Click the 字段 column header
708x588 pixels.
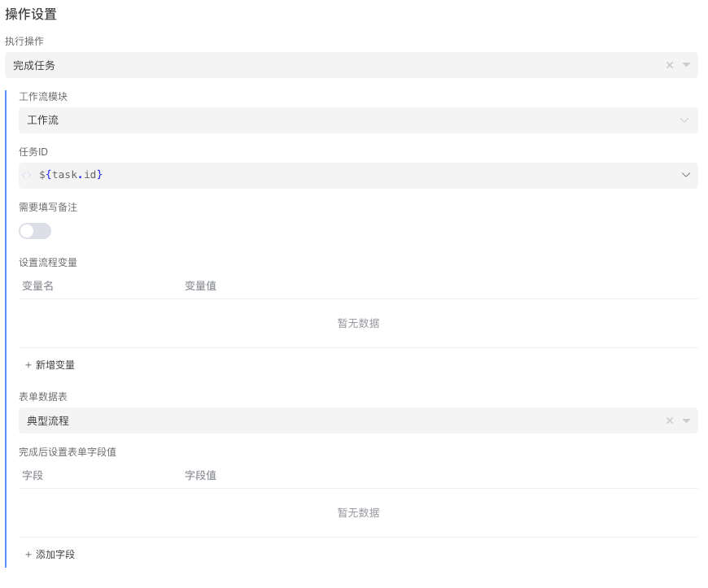(x=33, y=476)
